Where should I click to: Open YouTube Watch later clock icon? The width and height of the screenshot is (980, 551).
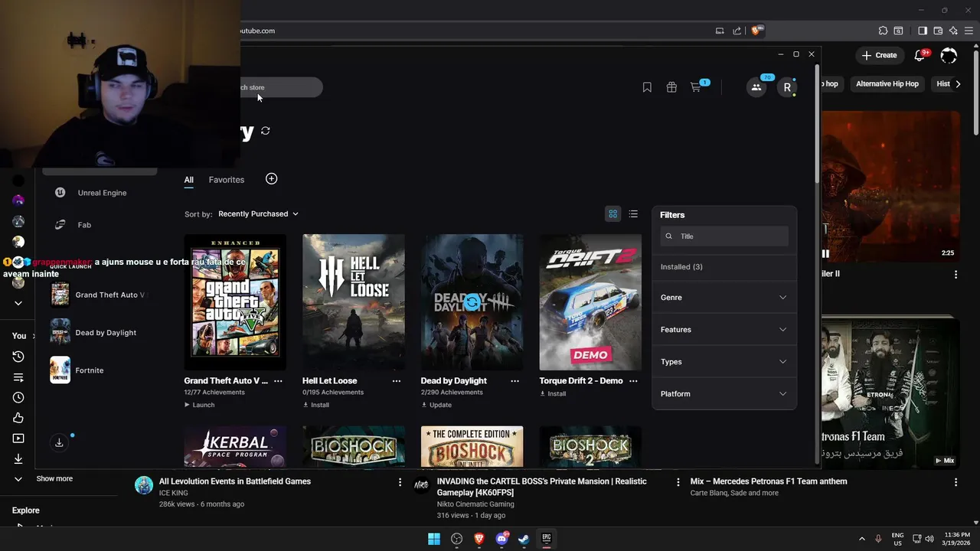click(18, 397)
